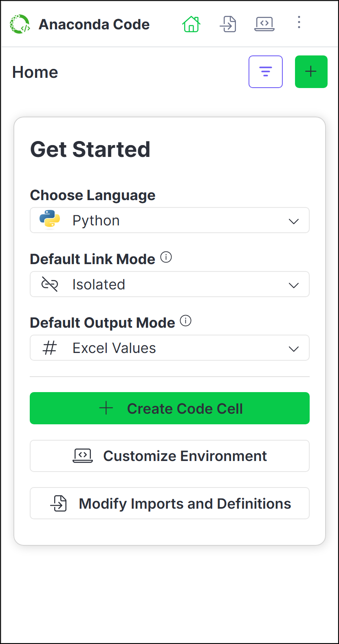Click the Python logo icon
The height and width of the screenshot is (644, 339).
tap(50, 220)
